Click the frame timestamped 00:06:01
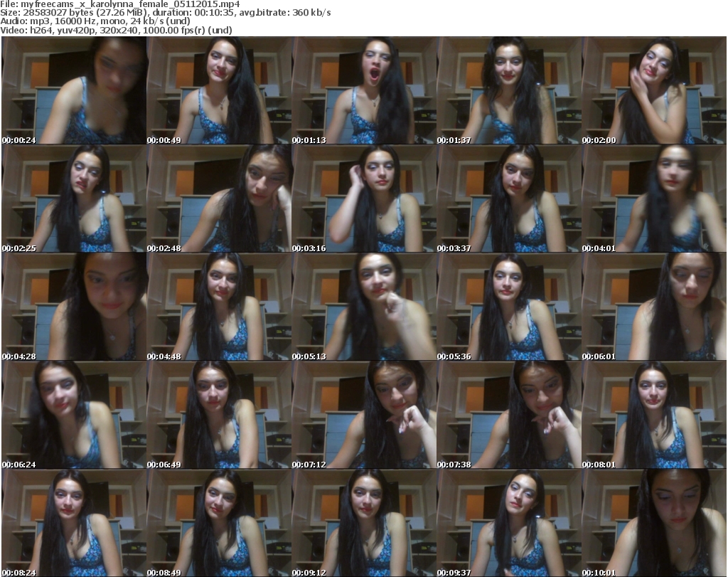This screenshot has height=577, width=728. pos(654,307)
